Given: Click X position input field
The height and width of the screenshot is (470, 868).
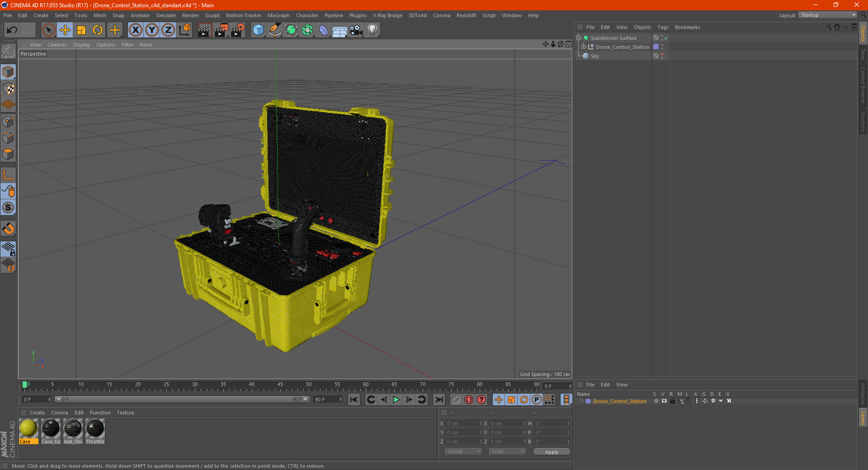Looking at the screenshot, I should 463,423.
